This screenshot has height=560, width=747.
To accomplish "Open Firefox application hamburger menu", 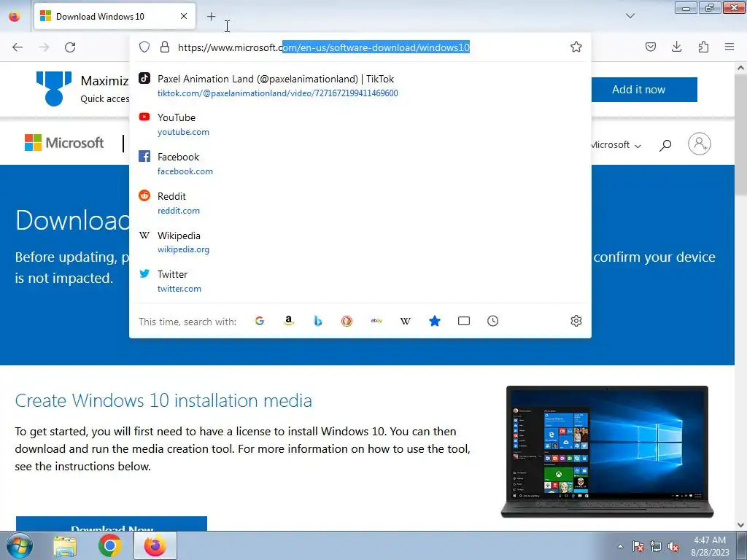I will 729,47.
